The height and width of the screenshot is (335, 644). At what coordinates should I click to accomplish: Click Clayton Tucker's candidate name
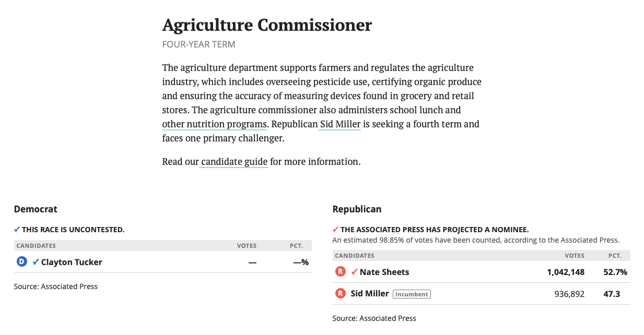72,262
